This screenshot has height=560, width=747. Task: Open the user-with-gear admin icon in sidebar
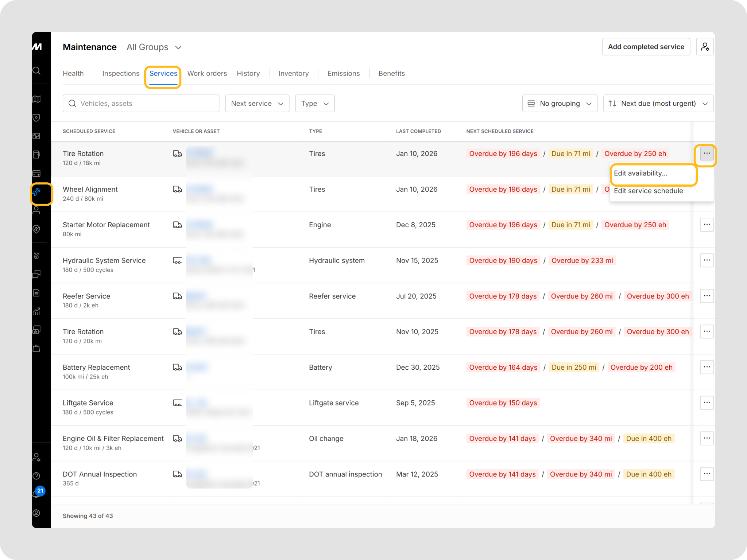[x=36, y=457]
